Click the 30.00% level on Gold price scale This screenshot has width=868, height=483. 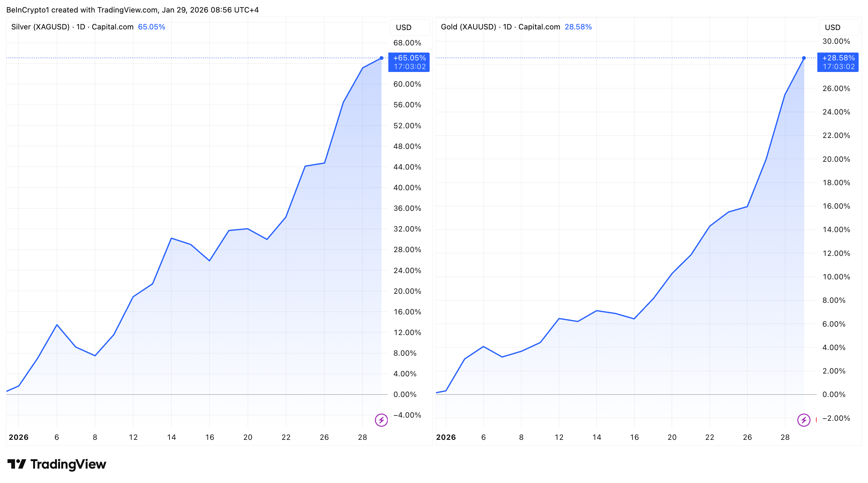836,42
